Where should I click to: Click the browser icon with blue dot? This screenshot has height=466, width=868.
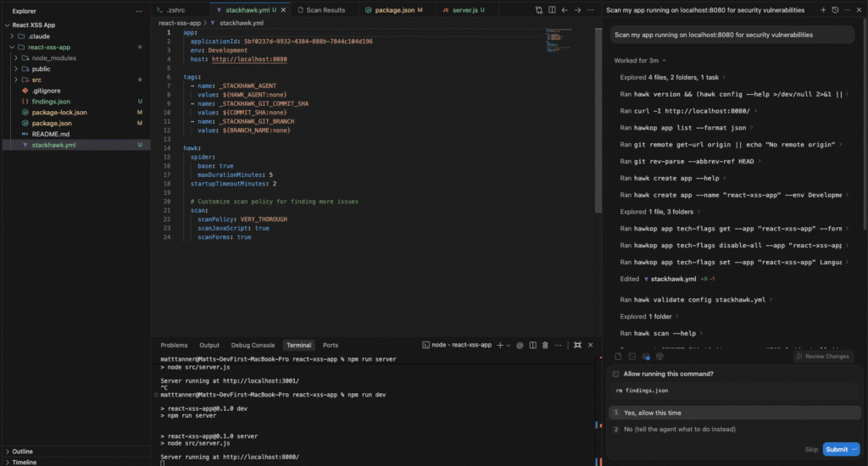tap(645, 357)
